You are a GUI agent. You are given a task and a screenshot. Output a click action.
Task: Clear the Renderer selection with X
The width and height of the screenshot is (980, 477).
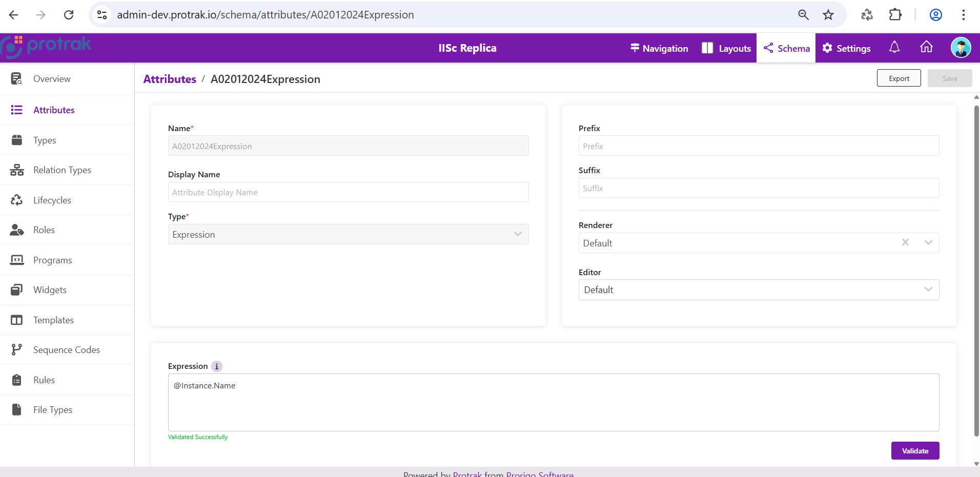click(x=905, y=242)
